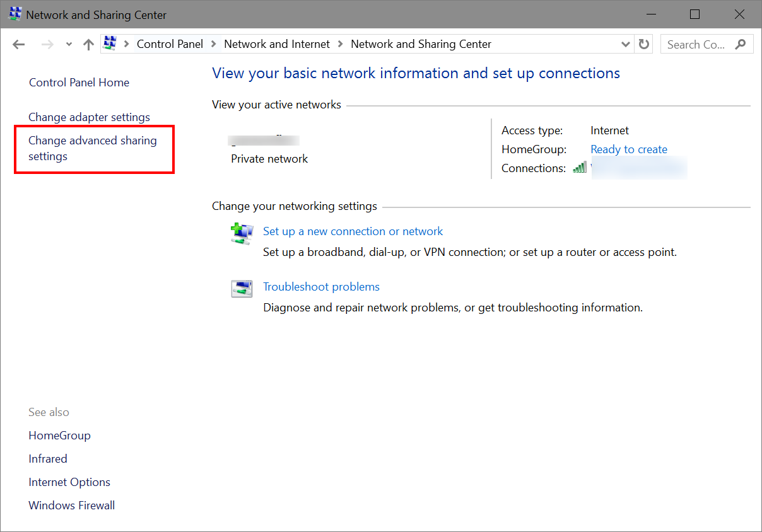Open Windows Firewall from See also
The width and height of the screenshot is (762, 532).
71,505
